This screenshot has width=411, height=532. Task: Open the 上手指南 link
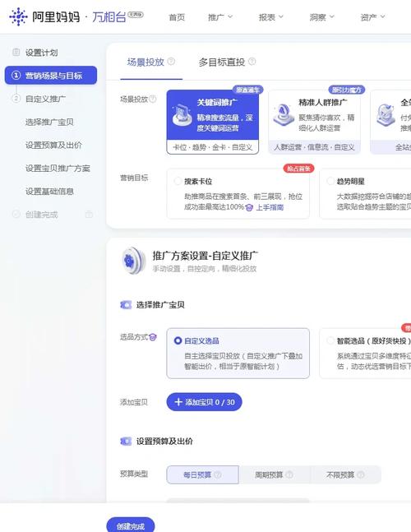tap(270, 207)
